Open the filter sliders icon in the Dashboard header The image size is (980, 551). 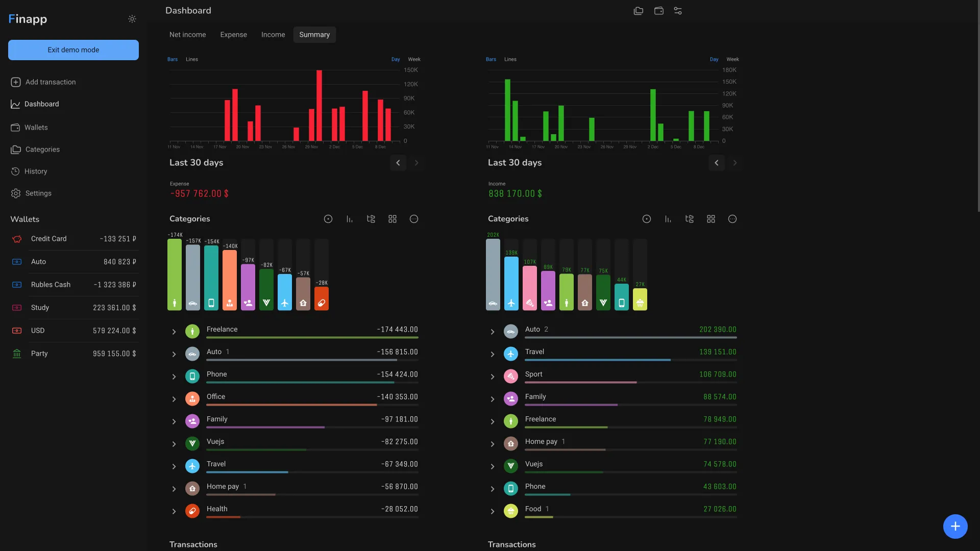click(x=678, y=11)
